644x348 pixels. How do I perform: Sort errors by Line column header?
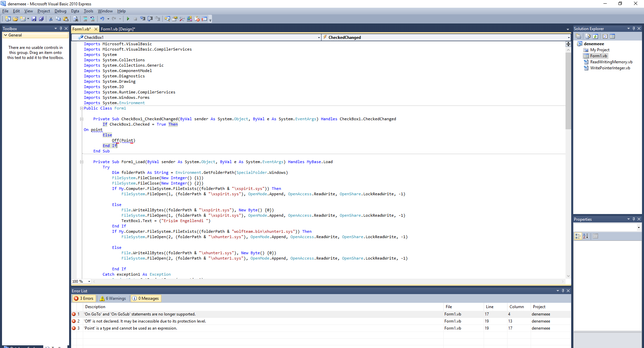[x=495, y=307]
